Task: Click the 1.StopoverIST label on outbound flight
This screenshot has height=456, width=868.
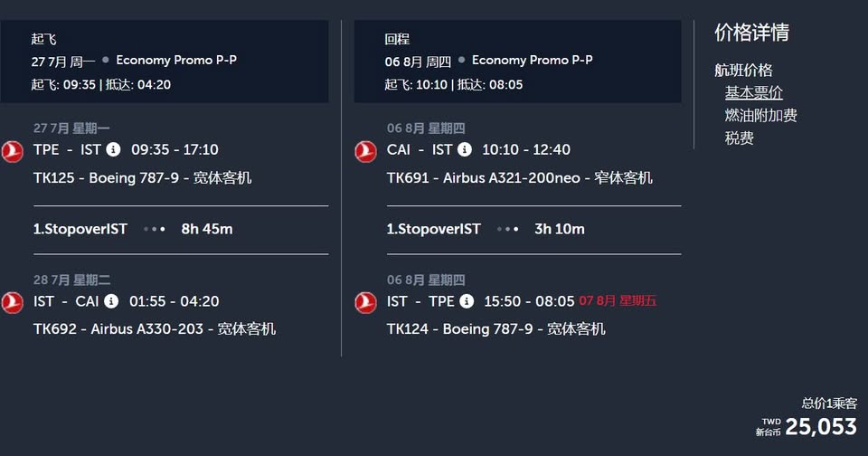Action: [80, 229]
